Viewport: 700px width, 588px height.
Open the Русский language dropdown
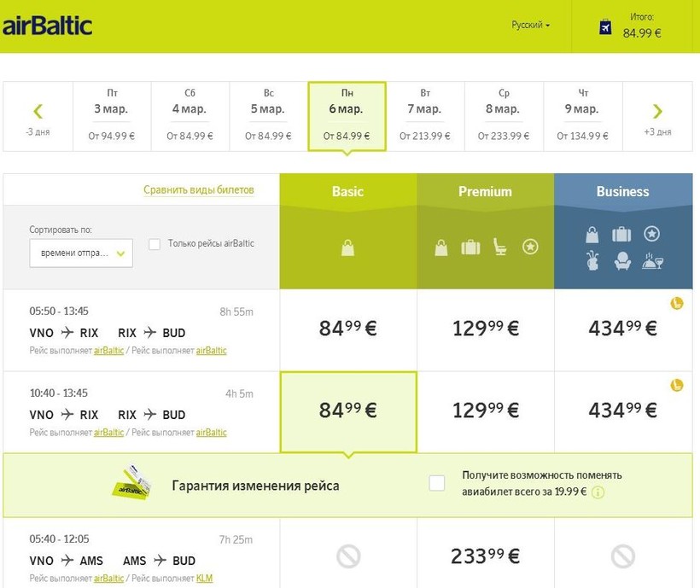coord(530,25)
